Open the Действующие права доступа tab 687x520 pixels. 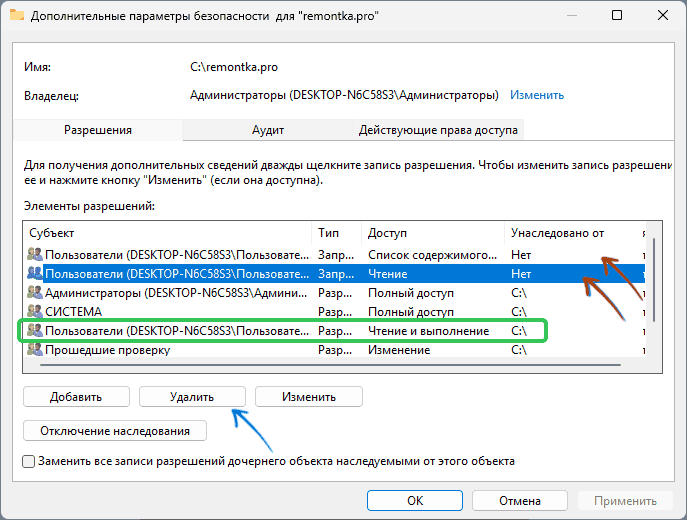coord(438,130)
